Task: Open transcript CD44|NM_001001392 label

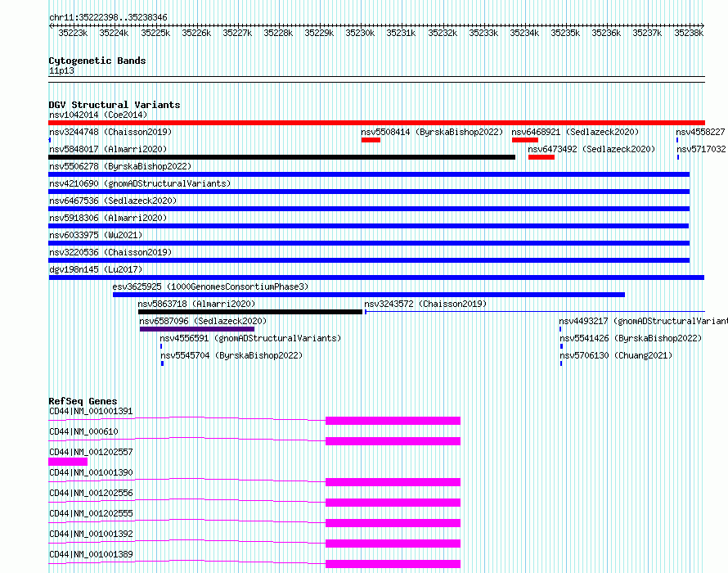Action: click(x=91, y=534)
